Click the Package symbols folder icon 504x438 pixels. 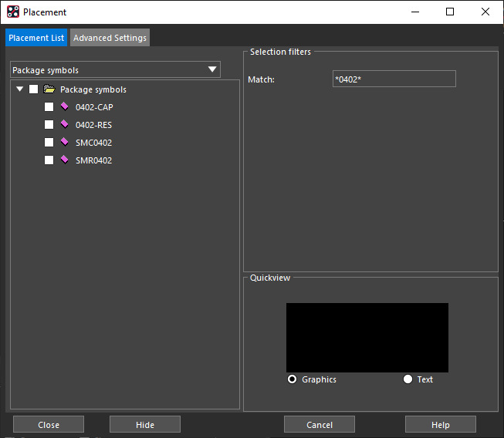tap(49, 89)
